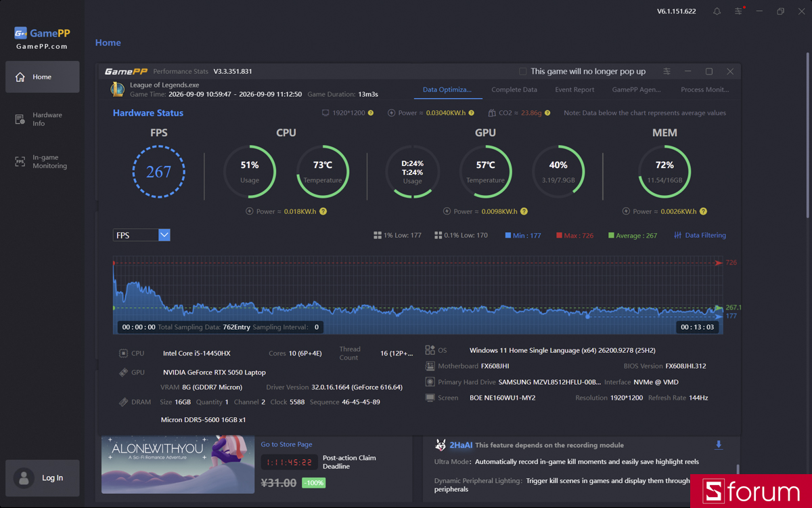Click the OS icon in specs
The width and height of the screenshot is (812, 508).
430,350
